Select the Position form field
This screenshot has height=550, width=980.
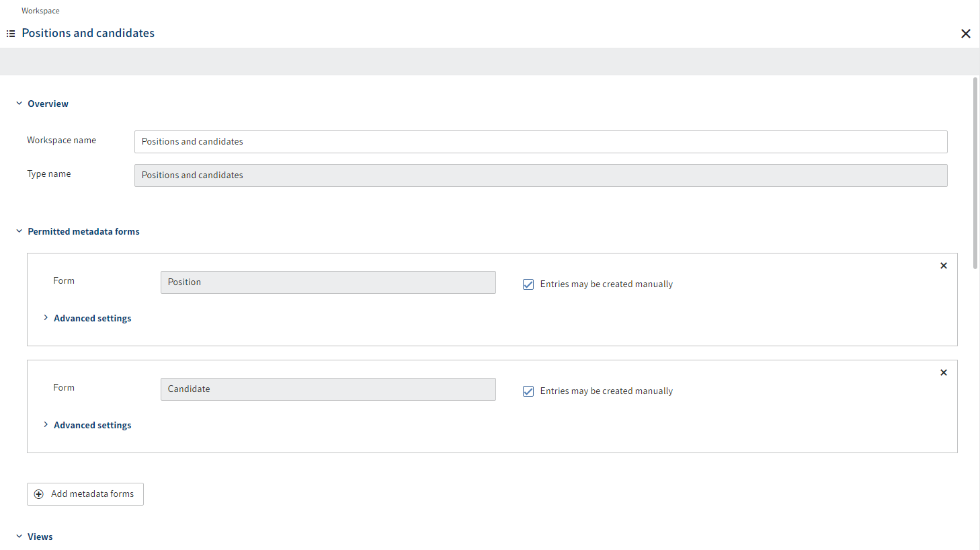pyautogui.click(x=328, y=282)
